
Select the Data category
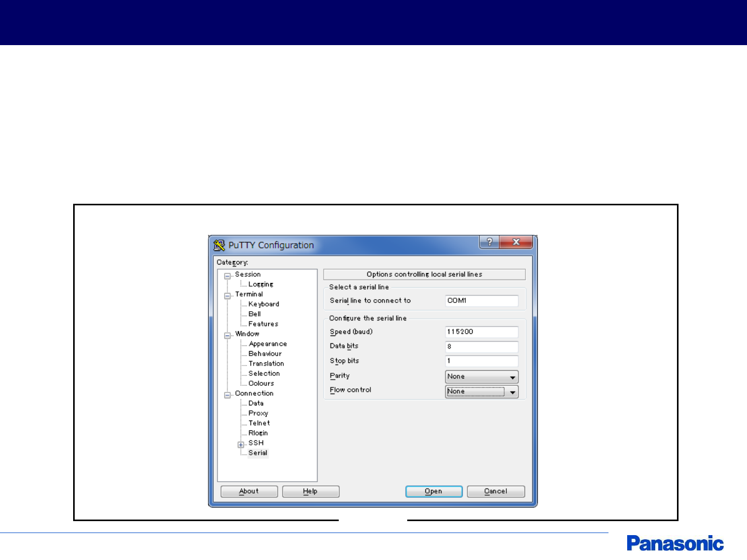click(x=256, y=403)
